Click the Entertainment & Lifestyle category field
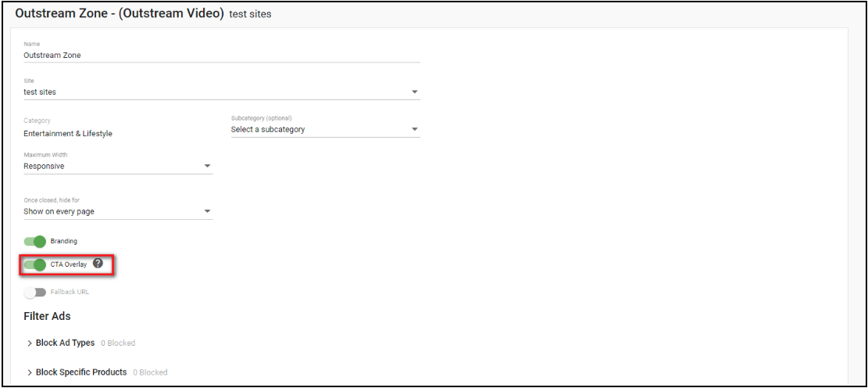Image resolution: width=868 pixels, height=388 pixels. coord(68,134)
